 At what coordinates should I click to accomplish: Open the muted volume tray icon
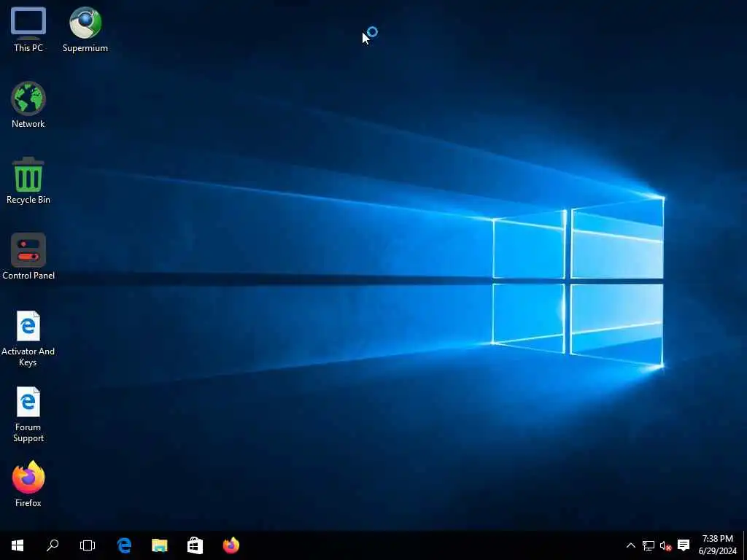[665, 545]
